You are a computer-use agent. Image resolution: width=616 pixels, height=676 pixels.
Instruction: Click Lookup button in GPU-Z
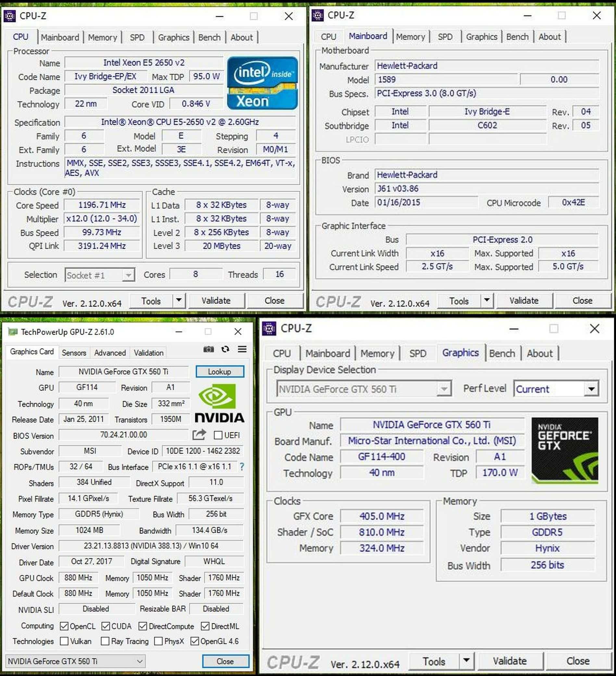[x=220, y=371]
